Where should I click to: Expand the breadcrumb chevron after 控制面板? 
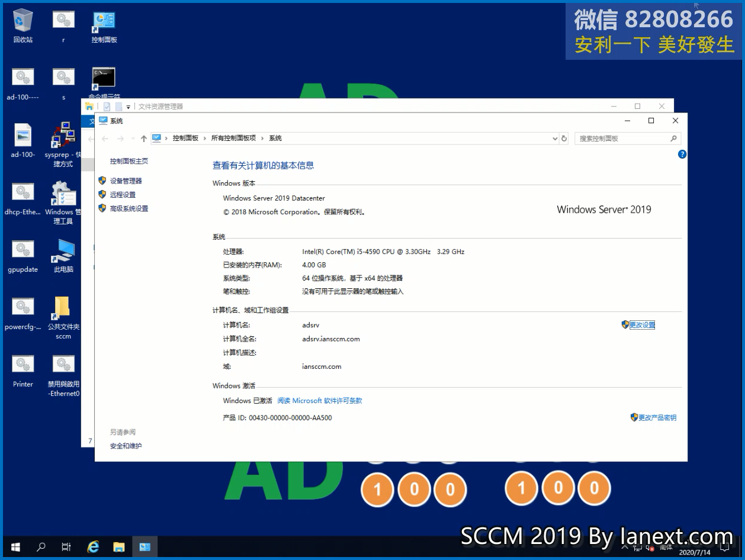click(205, 139)
